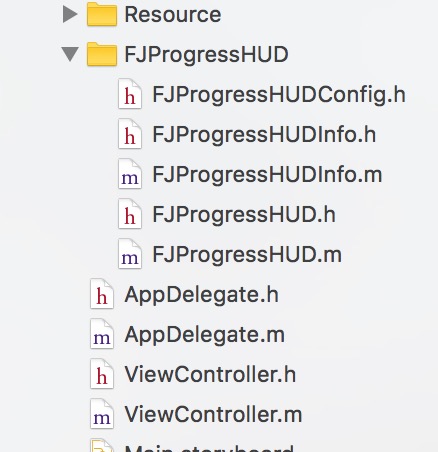Click the FJProgressHUD.h header file icon
438x452 pixels.
130,214
